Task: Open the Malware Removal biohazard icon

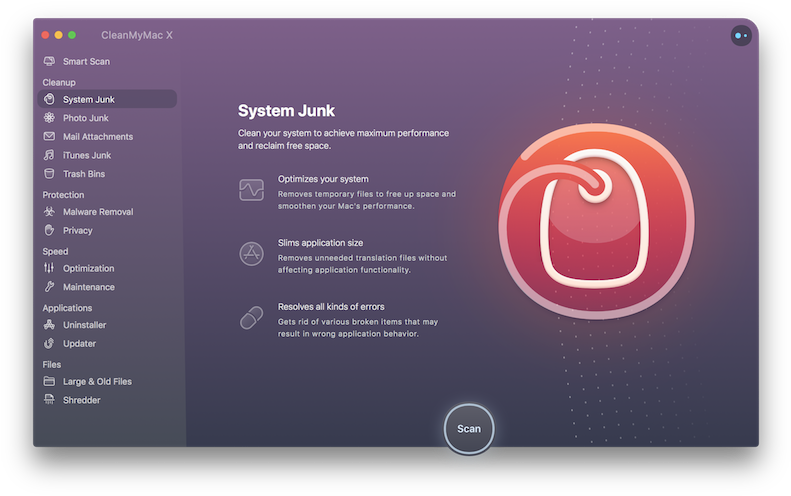Action: tap(49, 212)
